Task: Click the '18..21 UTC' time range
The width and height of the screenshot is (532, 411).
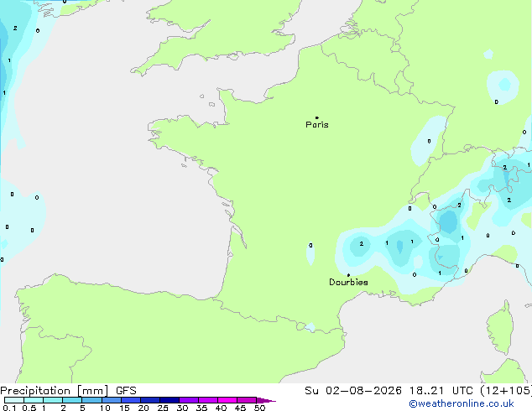Action: (441, 391)
